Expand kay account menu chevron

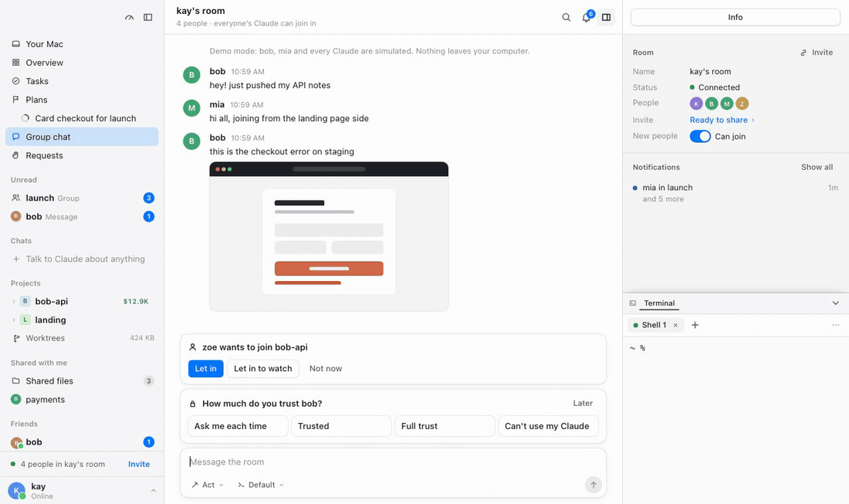(x=154, y=490)
